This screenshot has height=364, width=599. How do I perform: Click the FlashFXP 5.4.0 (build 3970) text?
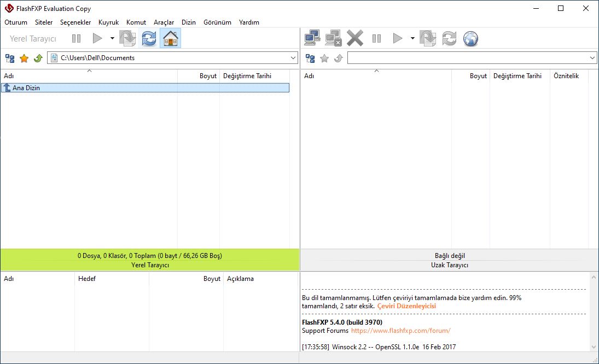[x=342, y=322]
